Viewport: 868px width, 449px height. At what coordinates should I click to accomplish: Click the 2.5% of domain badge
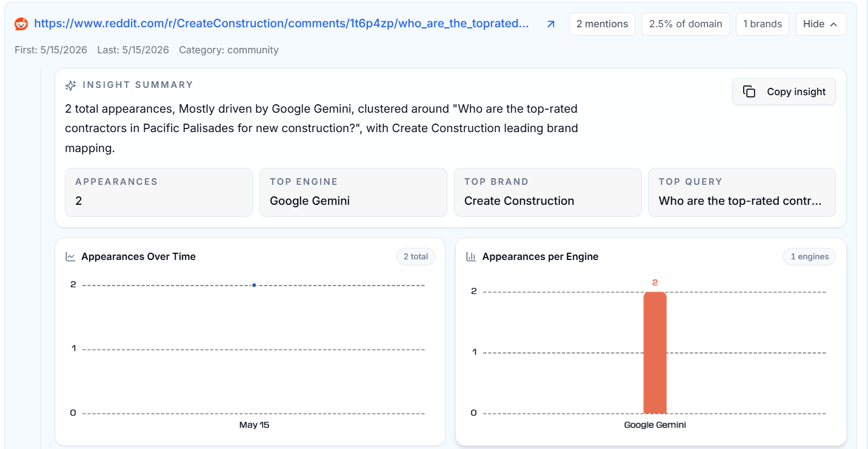point(686,24)
